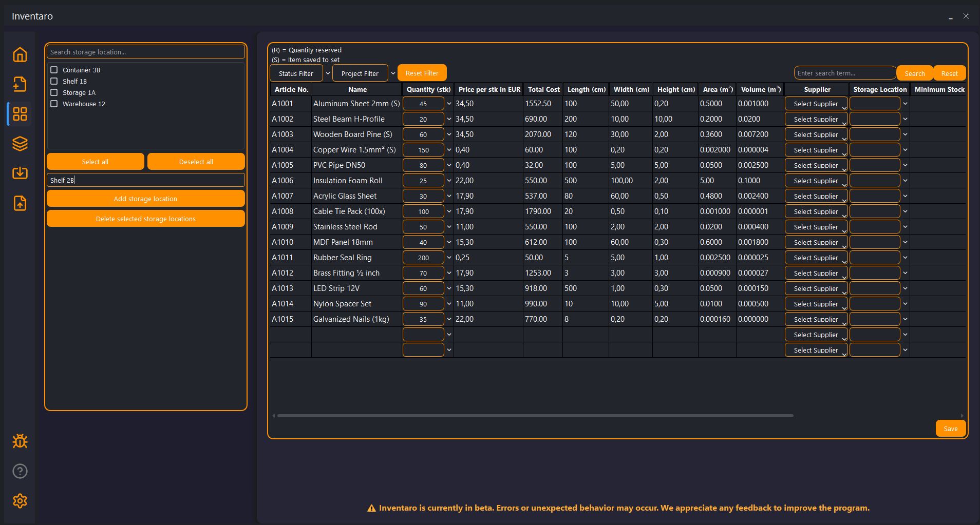Open the help question mark icon
The height and width of the screenshot is (525, 980).
(20, 471)
